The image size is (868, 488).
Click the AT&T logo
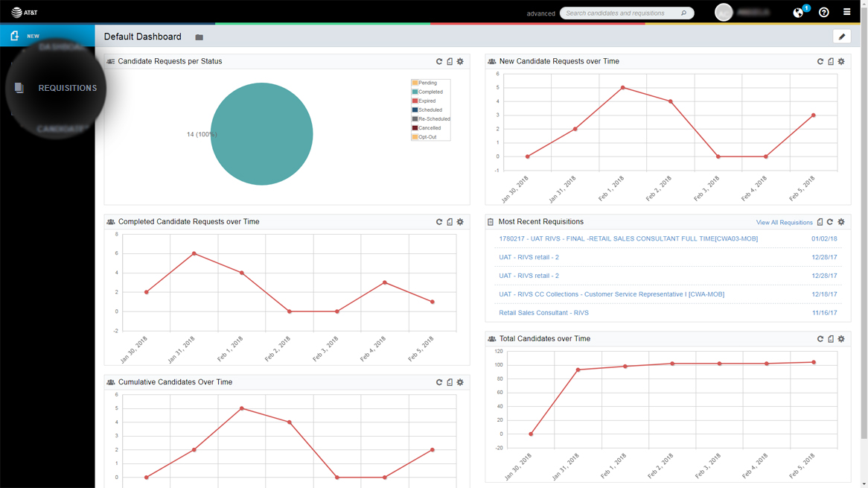25,12
